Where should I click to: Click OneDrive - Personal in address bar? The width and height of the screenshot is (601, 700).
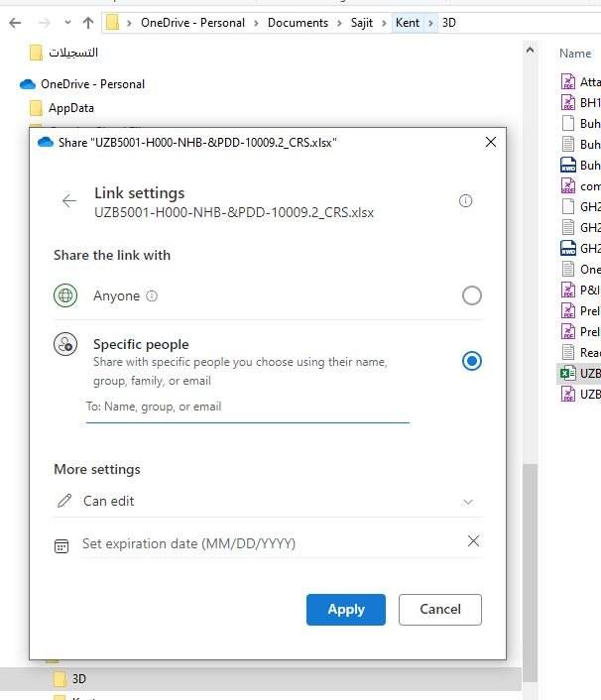point(192,23)
